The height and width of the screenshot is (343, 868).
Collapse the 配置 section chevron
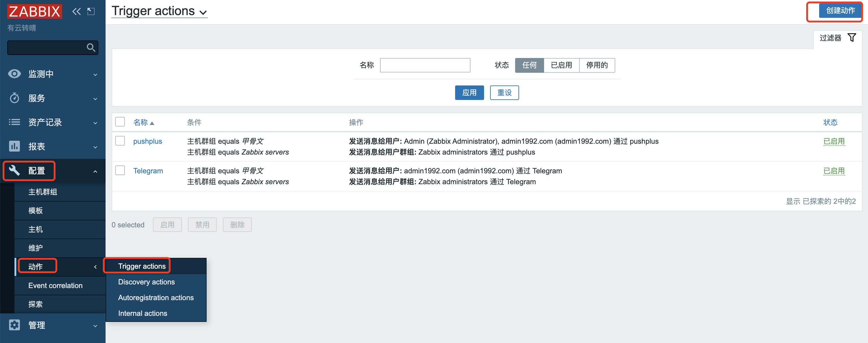click(95, 171)
